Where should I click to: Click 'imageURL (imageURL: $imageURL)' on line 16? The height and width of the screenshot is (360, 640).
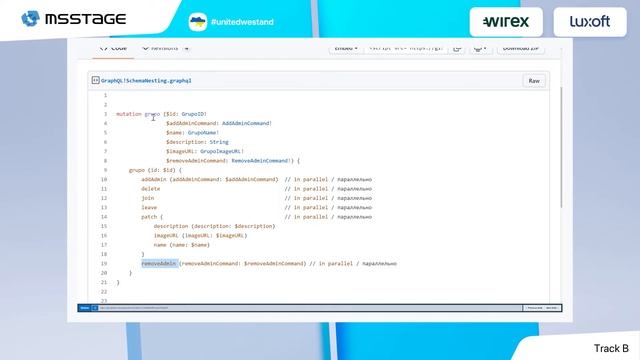tap(200, 236)
